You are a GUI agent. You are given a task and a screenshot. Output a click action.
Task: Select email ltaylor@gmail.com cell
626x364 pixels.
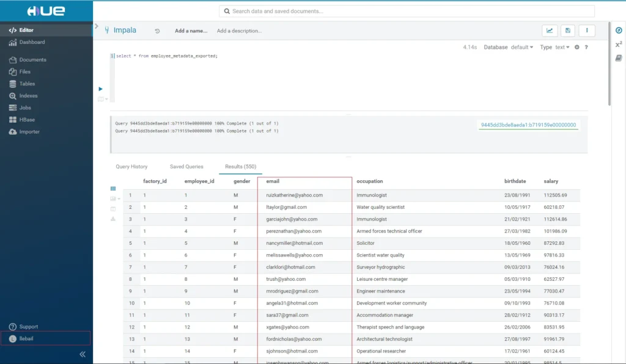286,207
